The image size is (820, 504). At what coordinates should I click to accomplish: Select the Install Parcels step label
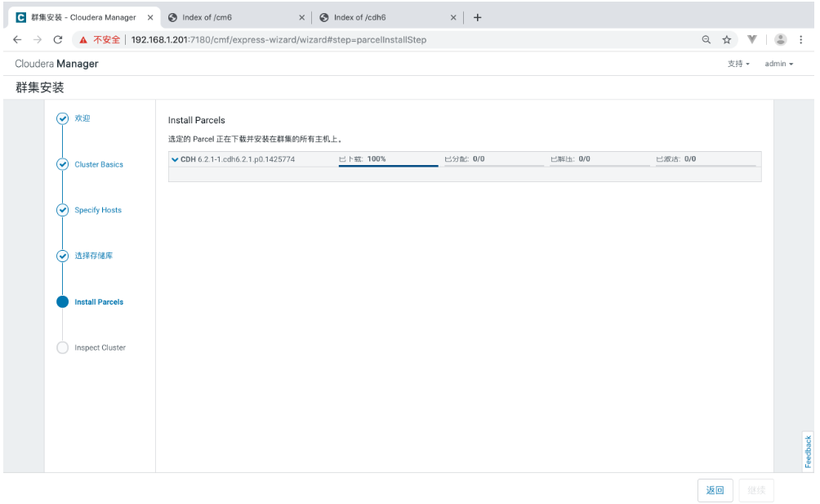click(99, 301)
